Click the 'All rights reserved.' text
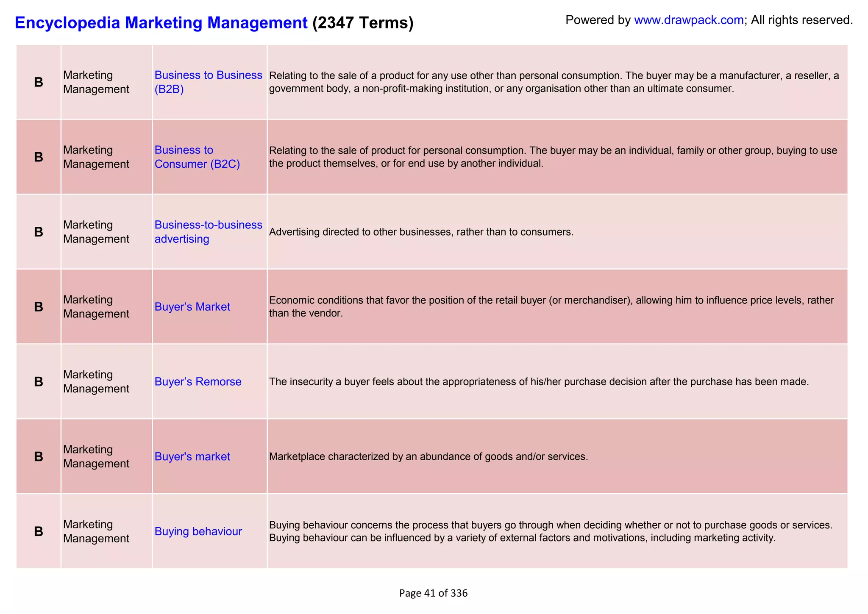868x614 pixels. (x=802, y=20)
